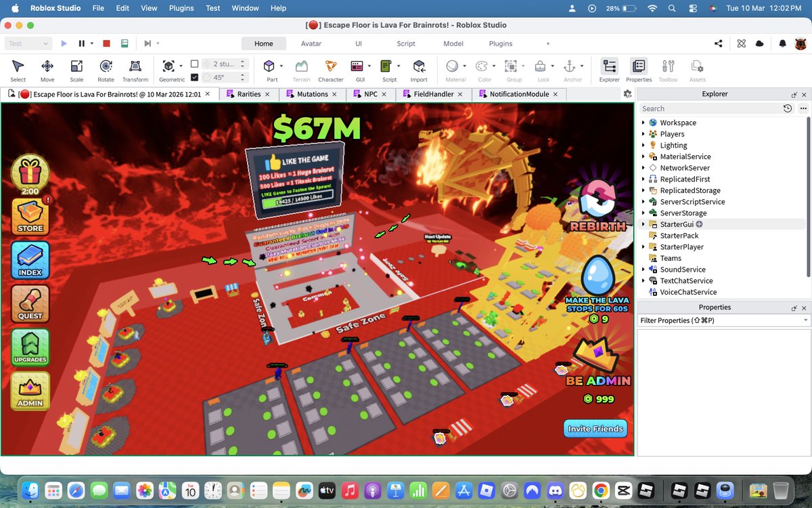Open the Filter Properties dropdown arrow
The image size is (812, 508).
(x=805, y=320)
